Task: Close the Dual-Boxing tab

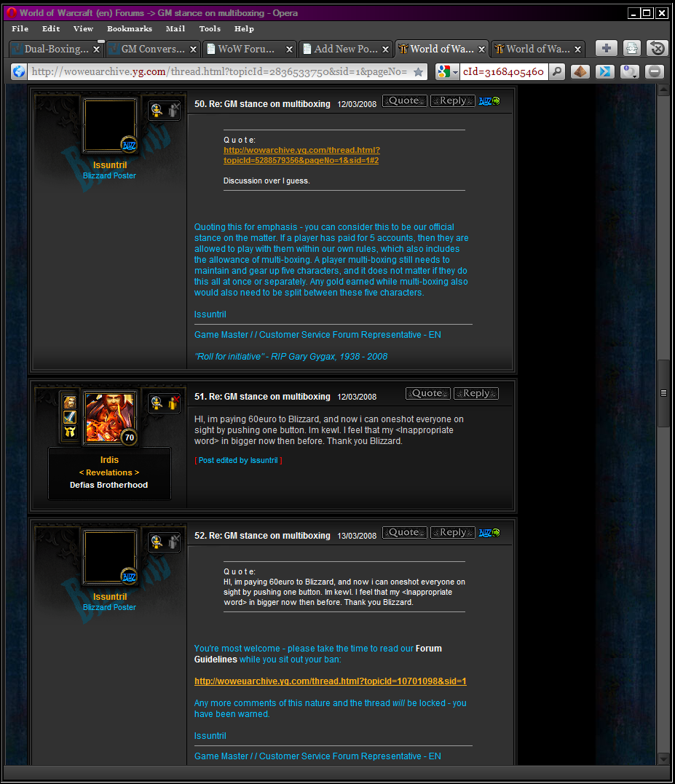Action: [97, 50]
